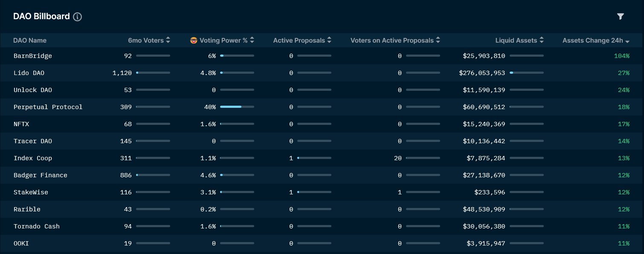
Task: Click Rarible's $48,530,909 liquid assets
Action: tap(484, 209)
